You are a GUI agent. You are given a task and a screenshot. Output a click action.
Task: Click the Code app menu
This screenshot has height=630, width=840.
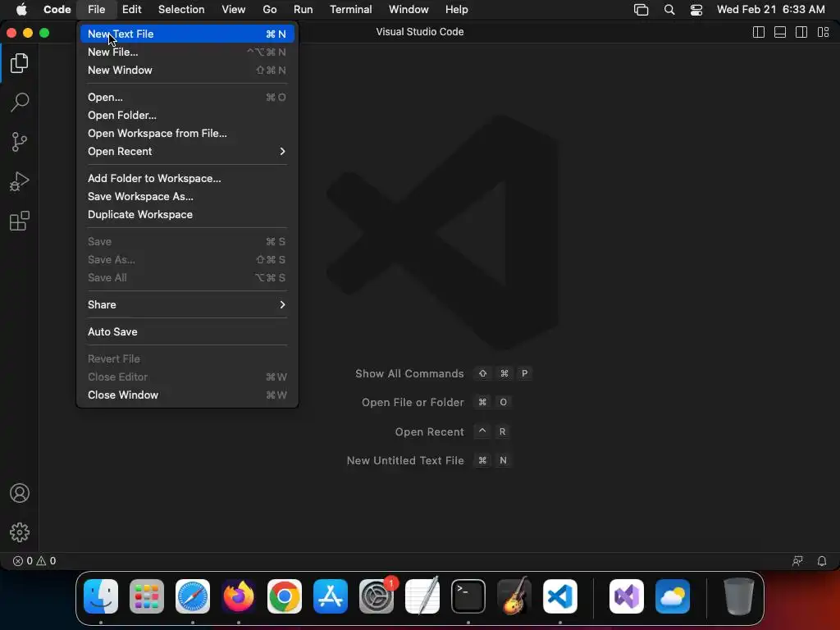click(x=57, y=10)
